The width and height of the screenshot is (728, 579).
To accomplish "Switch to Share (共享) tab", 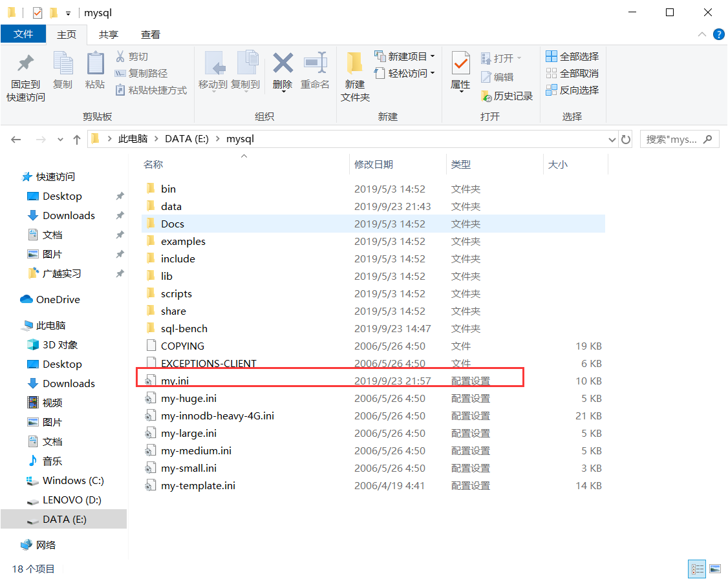I will pyautogui.click(x=109, y=35).
